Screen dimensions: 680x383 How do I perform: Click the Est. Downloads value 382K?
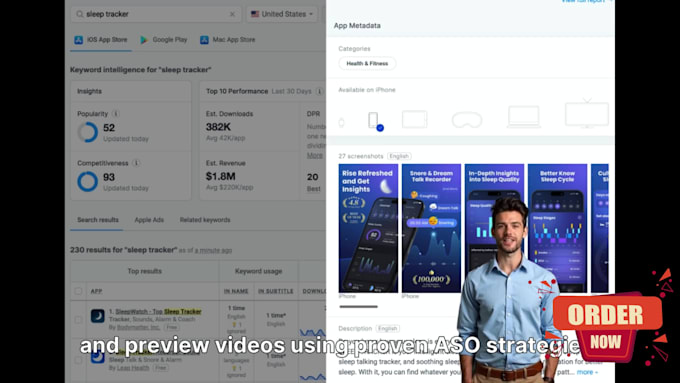click(218, 127)
